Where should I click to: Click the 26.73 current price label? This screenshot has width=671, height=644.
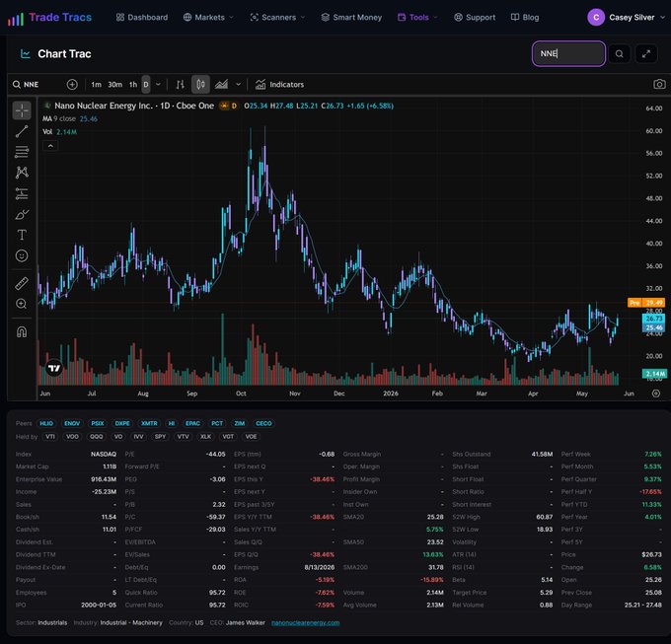(653, 319)
